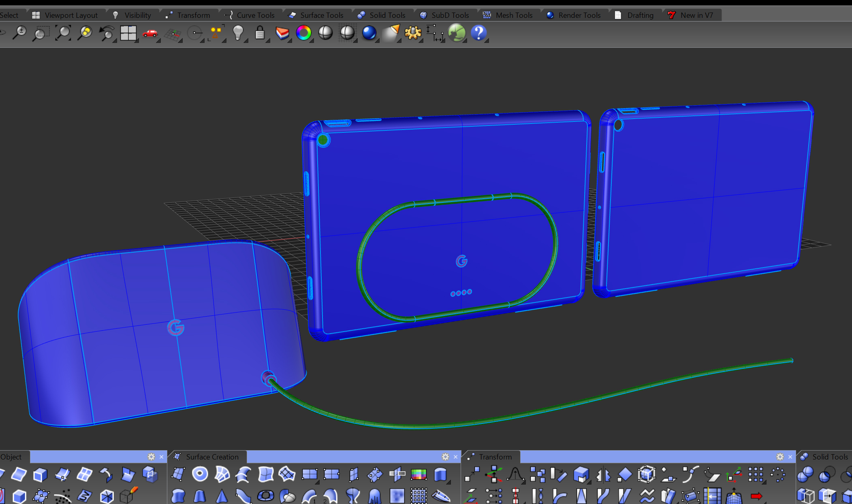Click the Boolean Union spheres icon
This screenshot has width=852, height=504.
point(805,474)
